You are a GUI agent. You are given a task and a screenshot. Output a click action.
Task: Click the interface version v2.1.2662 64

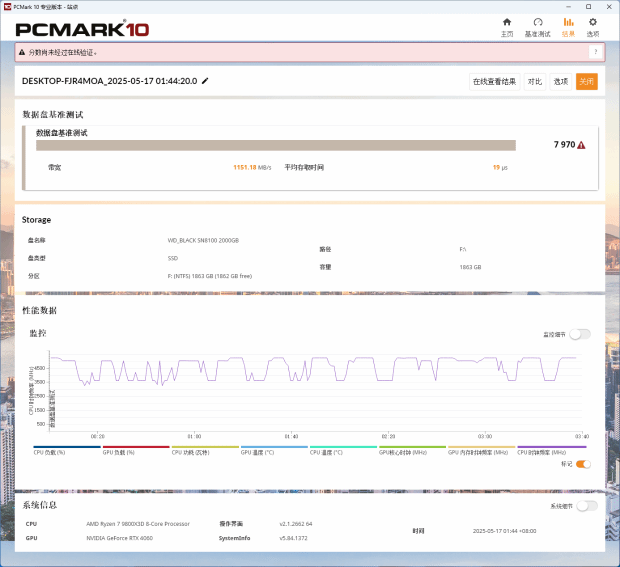(296, 524)
